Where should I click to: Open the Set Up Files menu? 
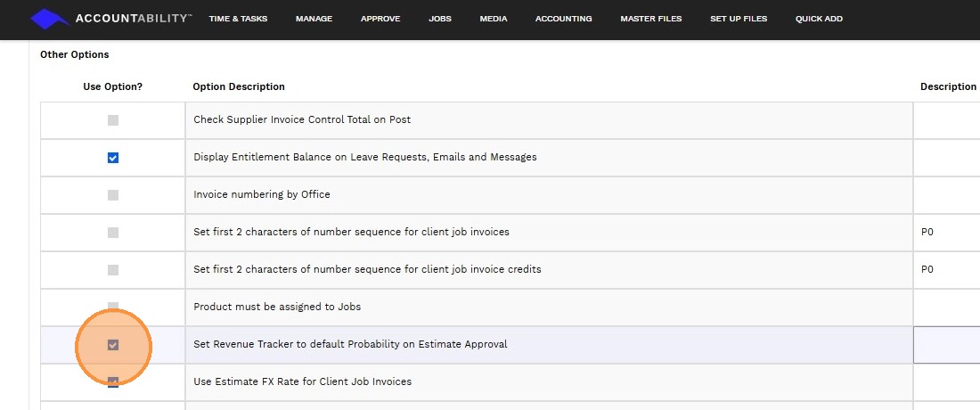click(x=739, y=19)
